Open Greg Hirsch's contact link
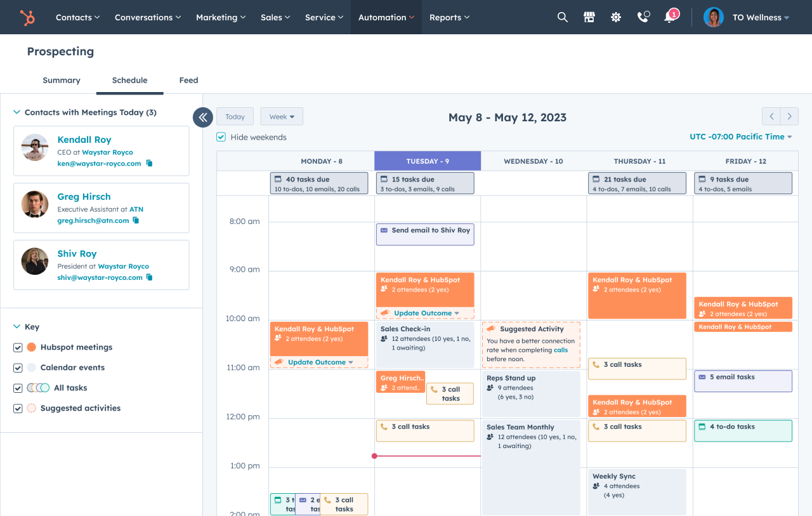This screenshot has width=812, height=516. tap(84, 197)
